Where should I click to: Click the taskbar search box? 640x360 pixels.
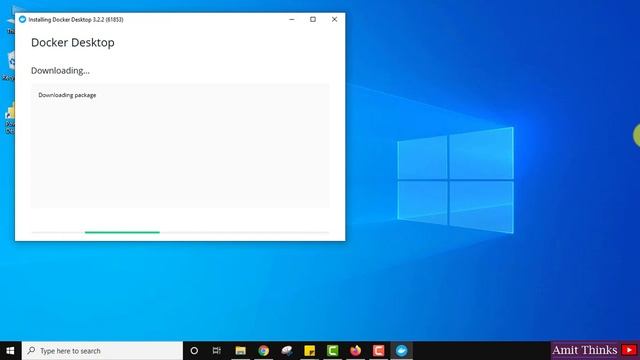(102, 351)
